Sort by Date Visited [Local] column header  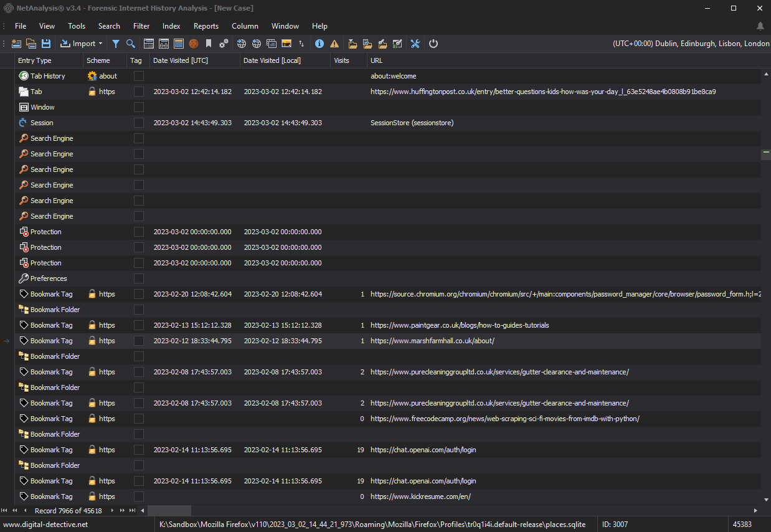pos(285,60)
